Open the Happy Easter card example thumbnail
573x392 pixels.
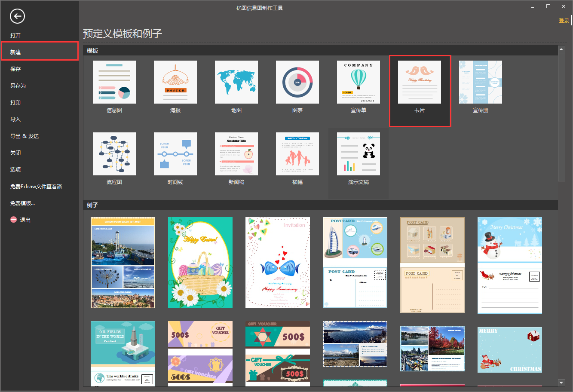(x=200, y=263)
